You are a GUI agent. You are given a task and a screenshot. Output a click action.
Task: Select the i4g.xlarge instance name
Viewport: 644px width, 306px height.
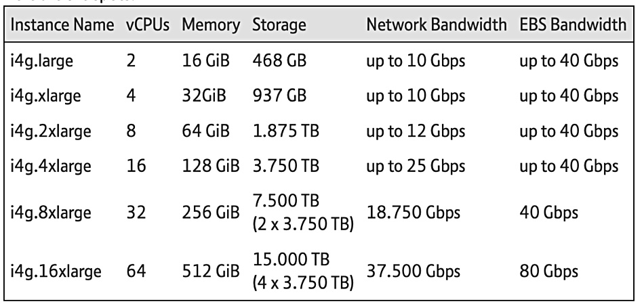[x=45, y=96]
